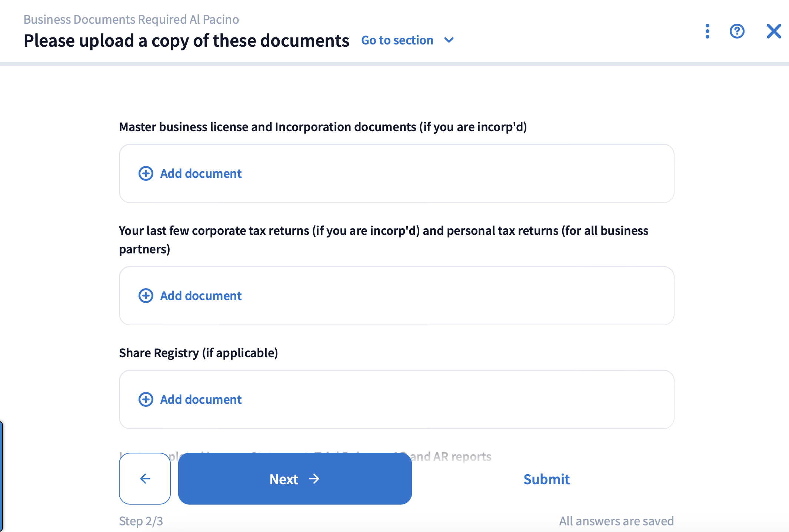Add document for corporate tax returns
The width and height of the screenshot is (789, 532).
point(201,296)
